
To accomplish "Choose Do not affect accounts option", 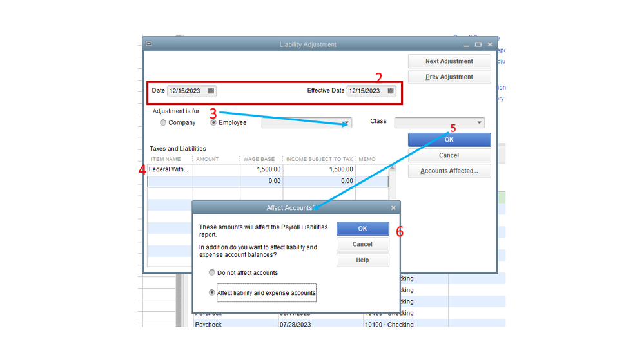I will tap(211, 272).
